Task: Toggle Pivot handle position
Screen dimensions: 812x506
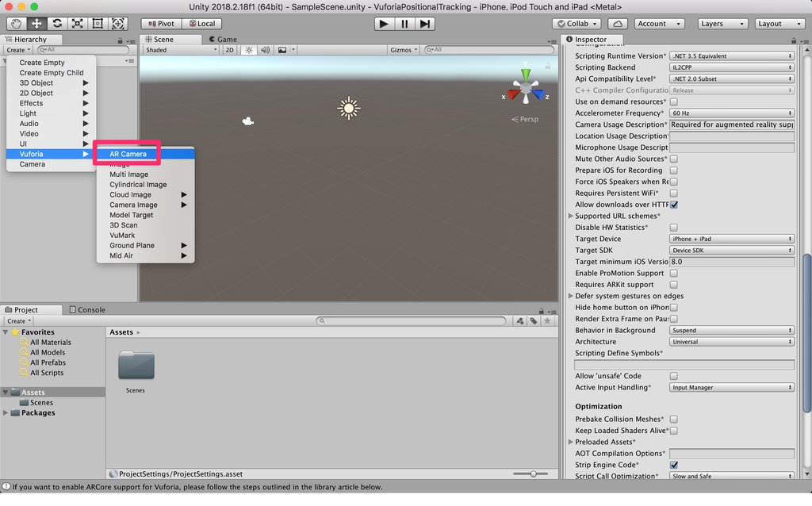Action: click(x=161, y=24)
